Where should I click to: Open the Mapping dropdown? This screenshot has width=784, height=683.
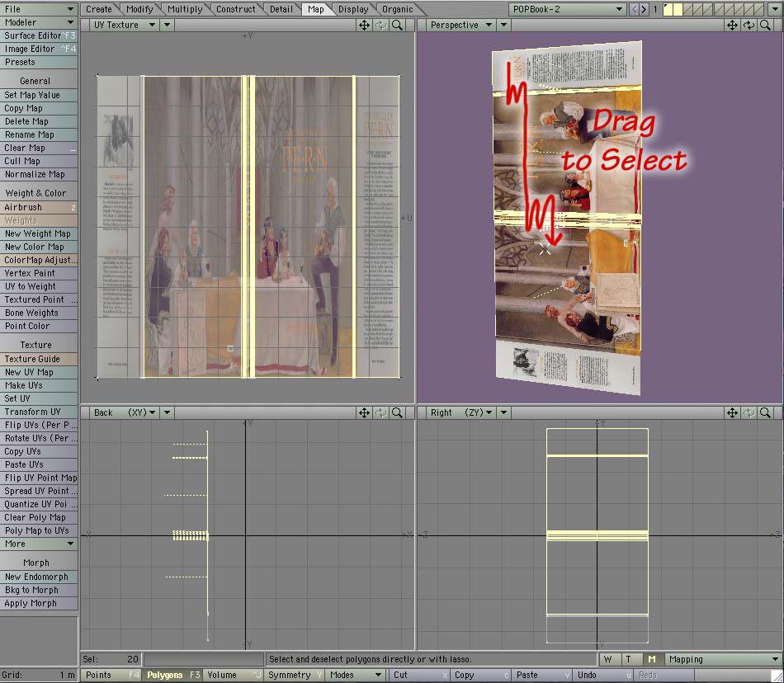click(723, 660)
